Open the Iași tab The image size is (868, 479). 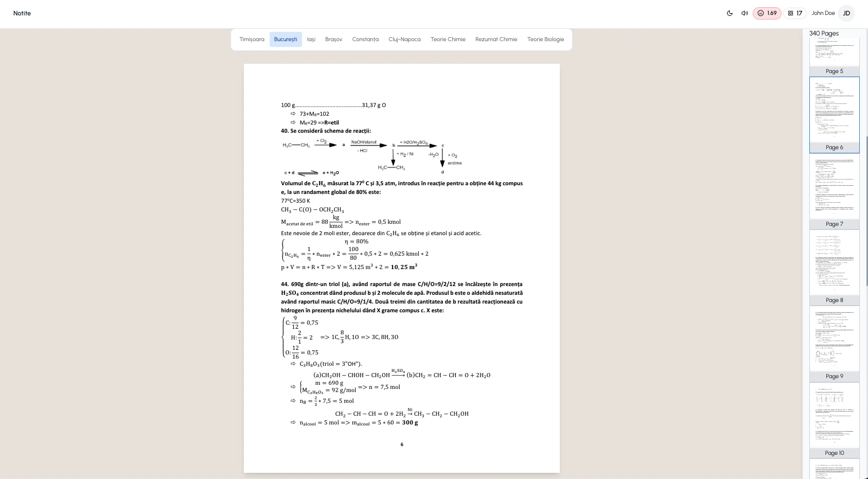(x=311, y=39)
